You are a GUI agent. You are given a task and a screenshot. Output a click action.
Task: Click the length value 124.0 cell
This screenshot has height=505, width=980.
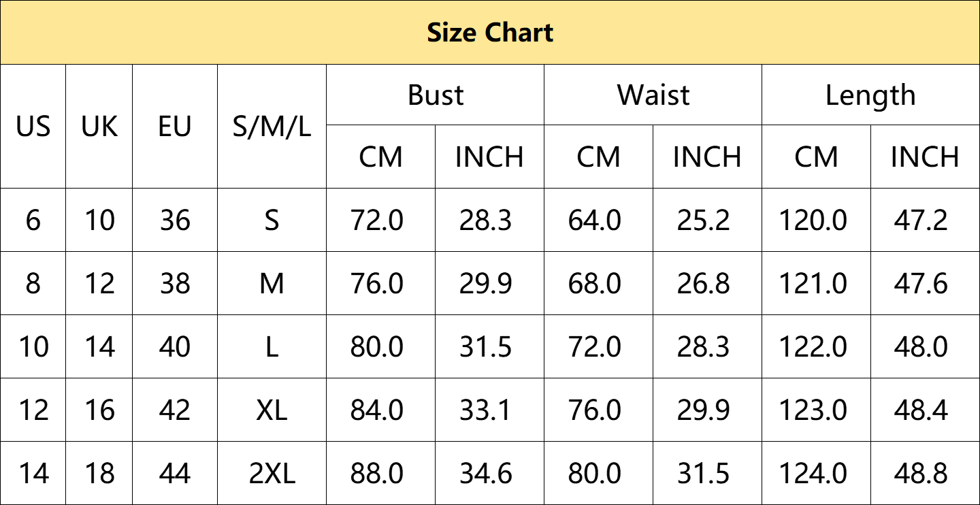[x=816, y=473]
